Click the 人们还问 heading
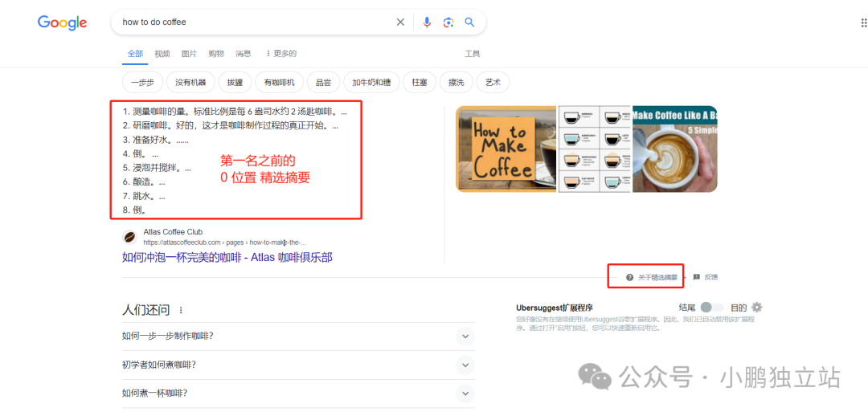868x412 pixels. [146, 310]
